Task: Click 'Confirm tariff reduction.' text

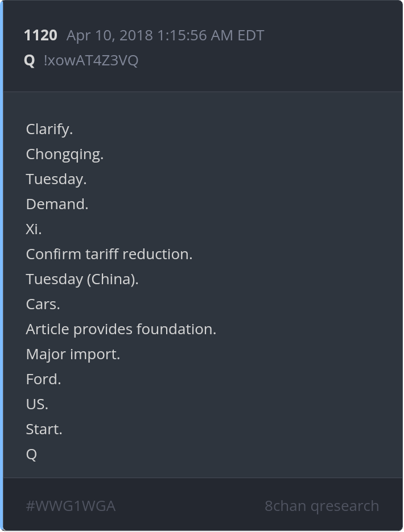Action: coord(109,254)
